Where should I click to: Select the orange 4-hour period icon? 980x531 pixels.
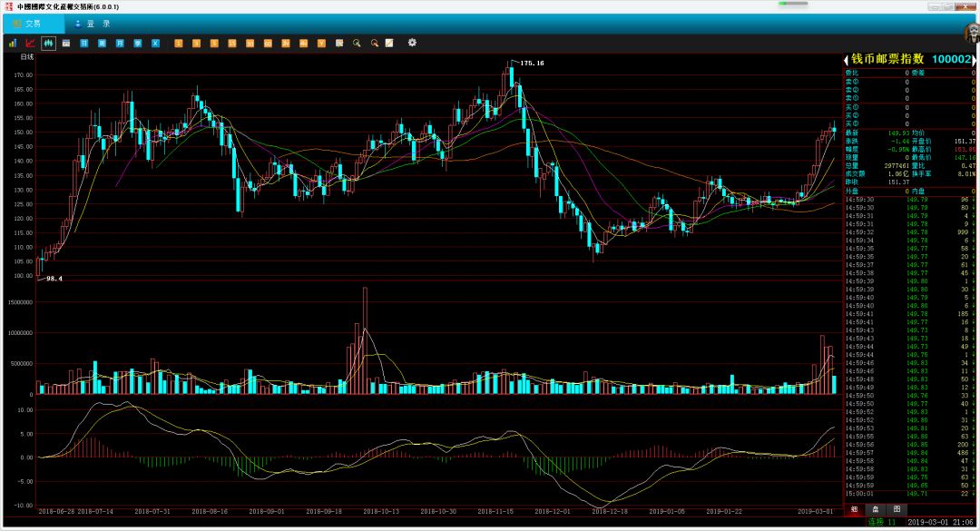click(x=304, y=44)
